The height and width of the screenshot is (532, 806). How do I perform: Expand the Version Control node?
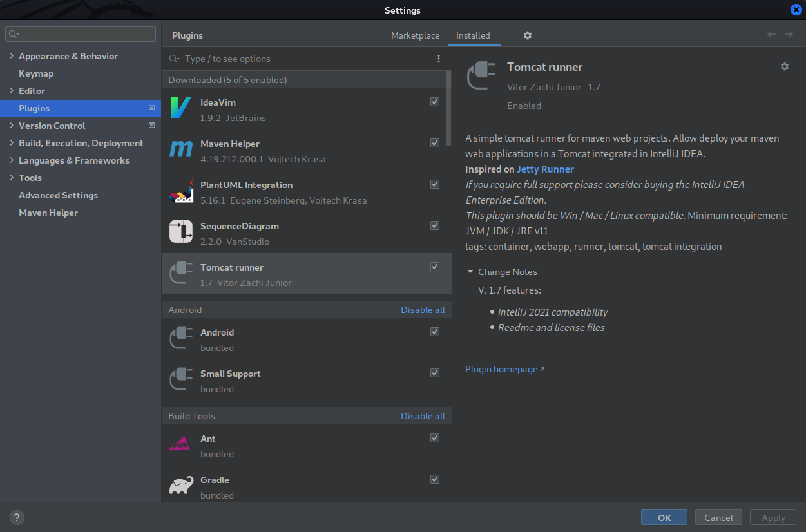[12, 126]
